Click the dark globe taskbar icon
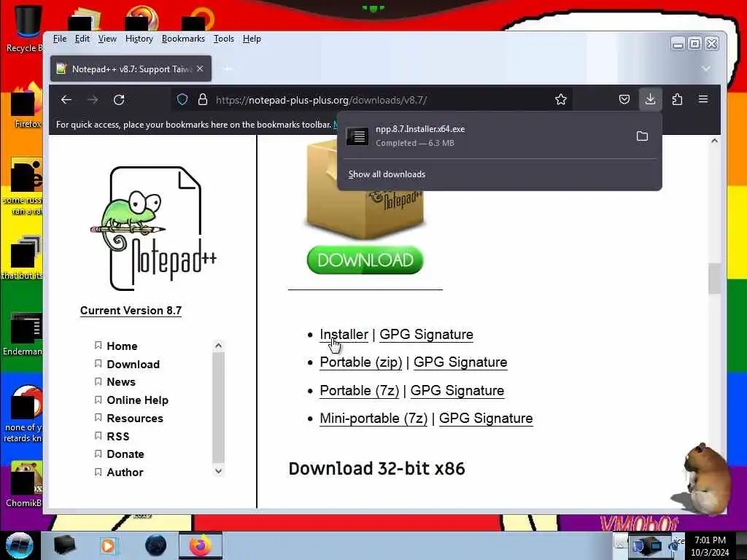The height and width of the screenshot is (560, 747). (156, 545)
